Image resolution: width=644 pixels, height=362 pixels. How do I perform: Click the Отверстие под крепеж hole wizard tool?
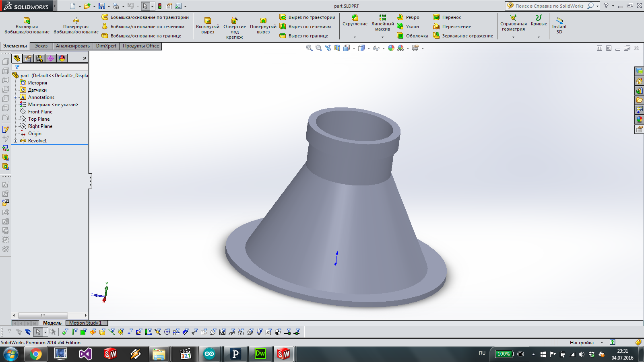235,27
